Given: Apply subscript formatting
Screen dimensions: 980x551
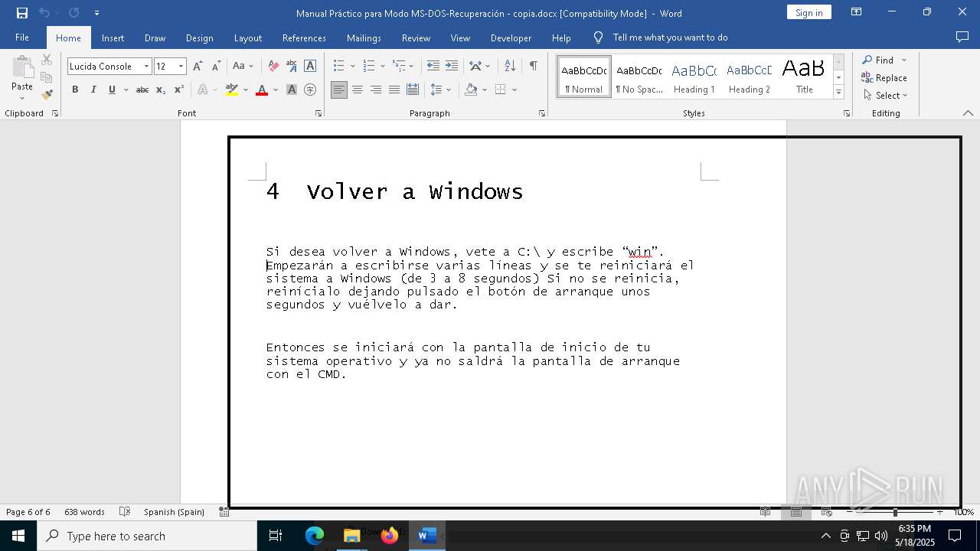Looking at the screenshot, I should [161, 90].
